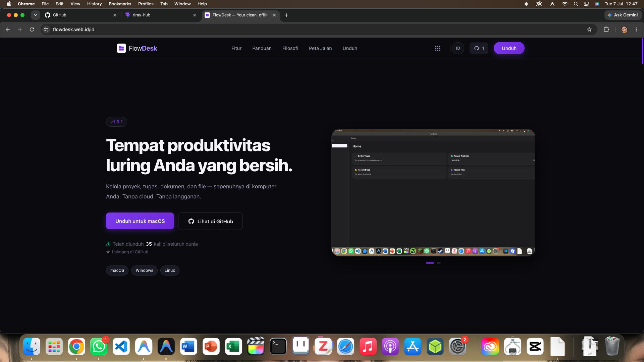
Task: Launch Visual Studio Code from the Dock
Action: tap(121, 347)
